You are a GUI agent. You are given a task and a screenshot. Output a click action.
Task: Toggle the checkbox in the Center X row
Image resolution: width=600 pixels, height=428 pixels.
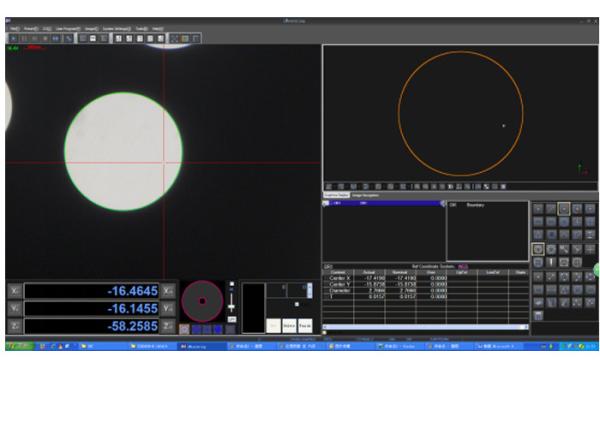[326, 277]
